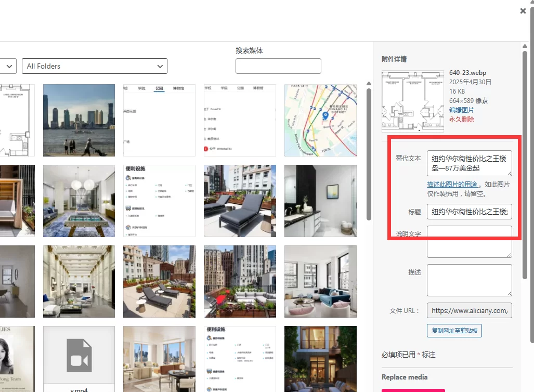
Task: Click the scroll-up arrow above the media grid
Action: pos(369,83)
